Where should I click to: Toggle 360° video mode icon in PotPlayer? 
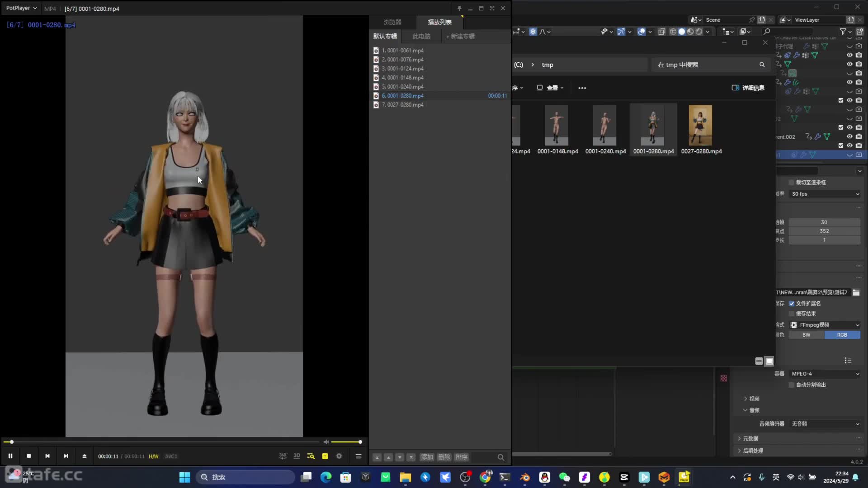(283, 456)
